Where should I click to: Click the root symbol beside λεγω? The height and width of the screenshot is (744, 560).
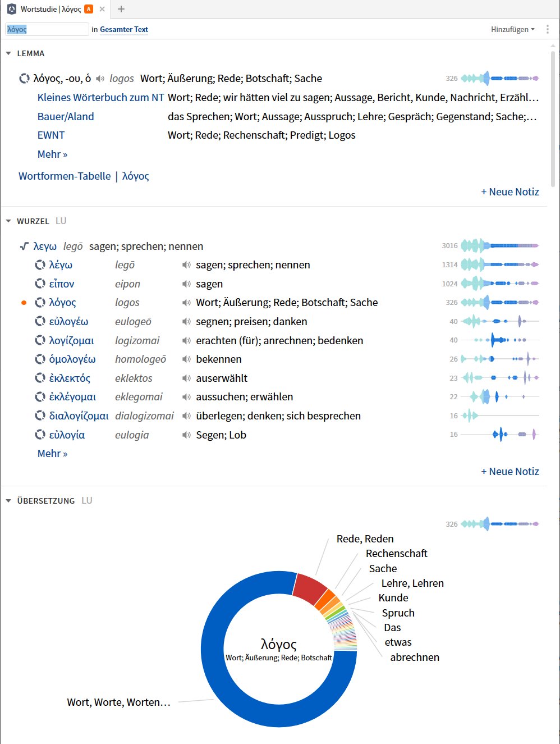click(x=24, y=246)
